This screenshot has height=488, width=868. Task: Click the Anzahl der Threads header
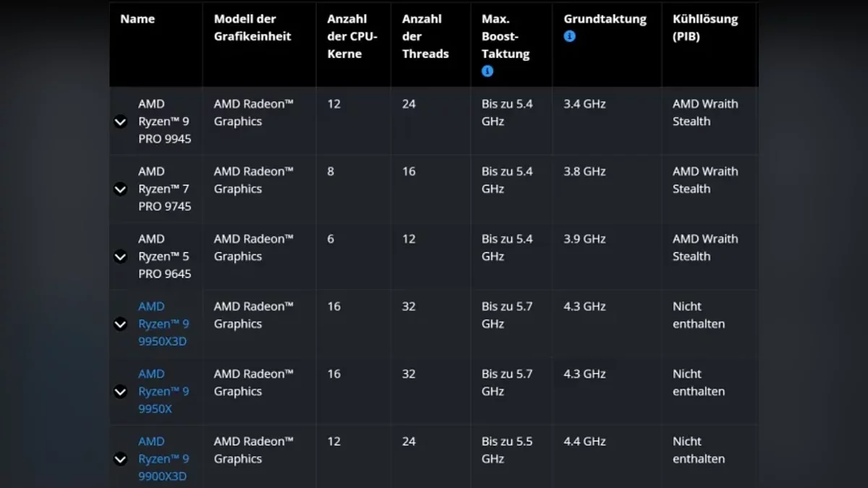tap(425, 36)
